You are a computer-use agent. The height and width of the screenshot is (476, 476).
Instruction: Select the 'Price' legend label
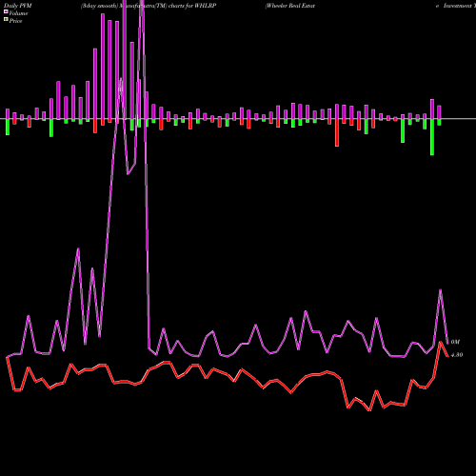pos(15,21)
